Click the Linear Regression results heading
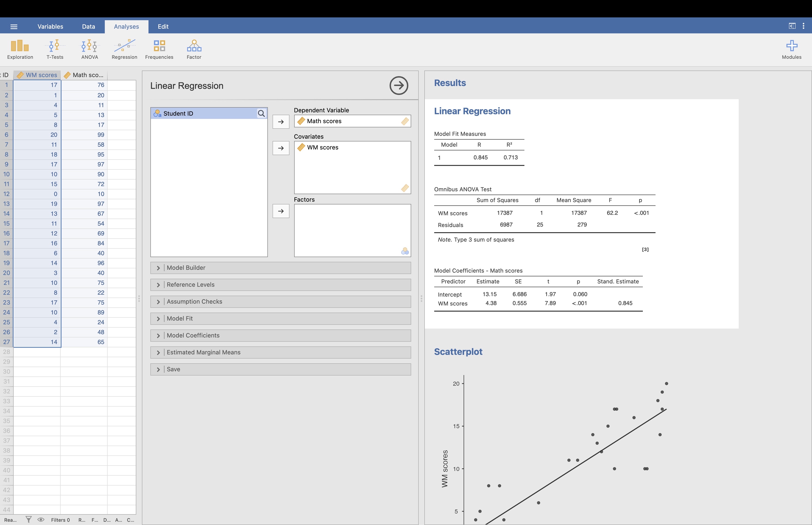Viewport: 812px width, 525px height. coord(472,111)
